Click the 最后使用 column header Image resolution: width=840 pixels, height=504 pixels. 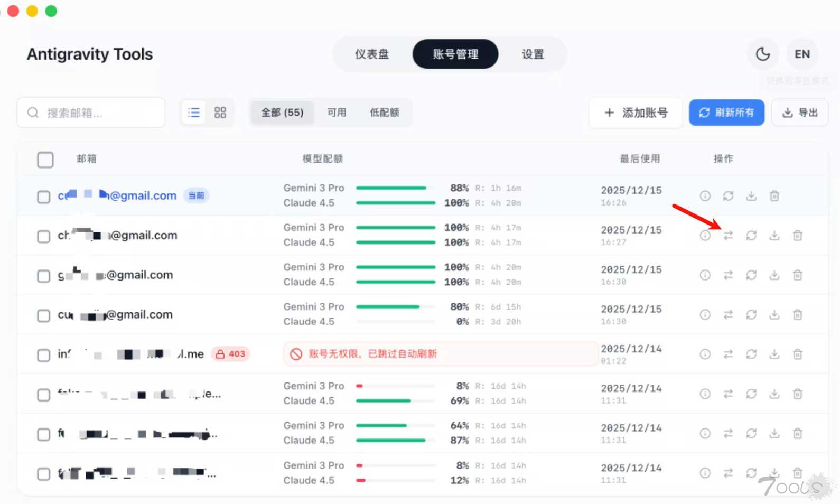pyautogui.click(x=640, y=159)
